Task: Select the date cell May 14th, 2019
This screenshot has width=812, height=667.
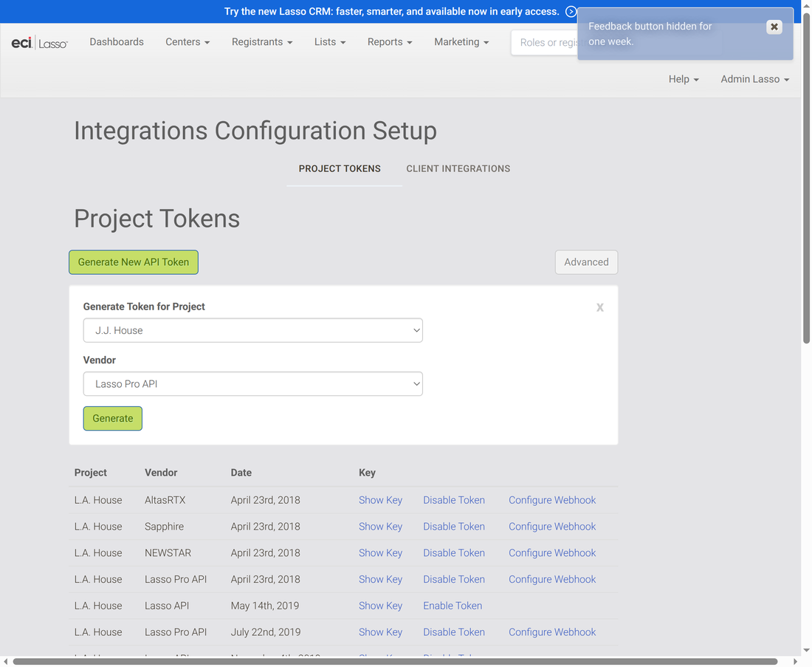Action: tap(264, 606)
